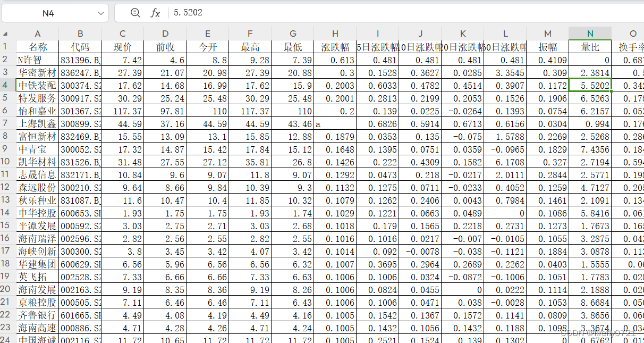Screen dimensions: 644x343
Task: Select column J header
Action: point(420,33)
